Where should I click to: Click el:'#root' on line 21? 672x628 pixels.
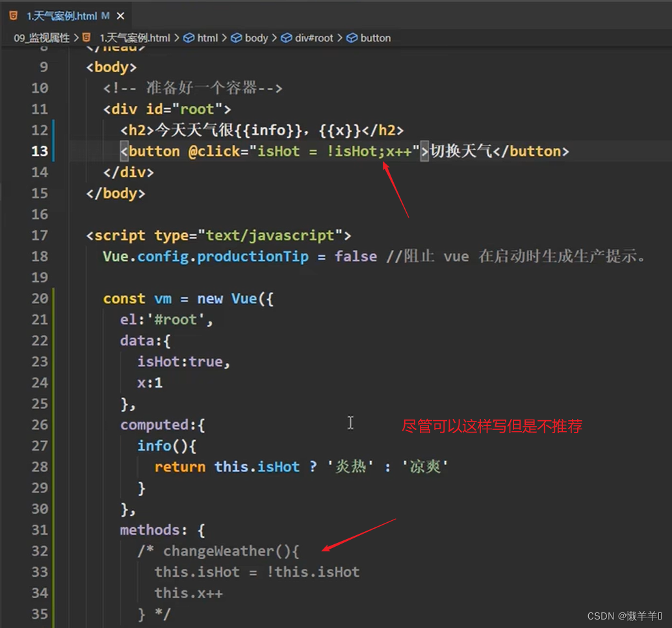[162, 320]
